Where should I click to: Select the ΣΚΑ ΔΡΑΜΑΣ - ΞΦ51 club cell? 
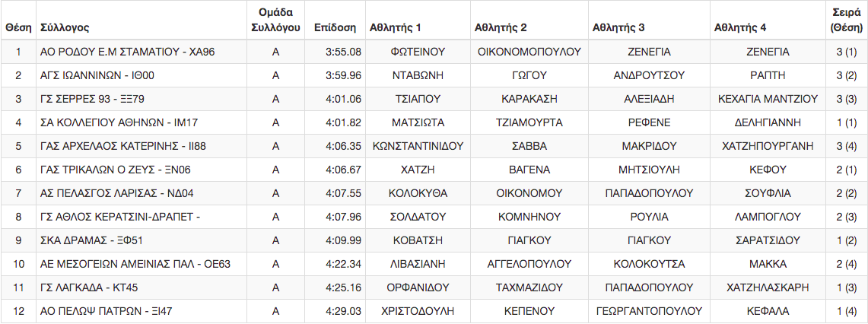tap(141, 241)
